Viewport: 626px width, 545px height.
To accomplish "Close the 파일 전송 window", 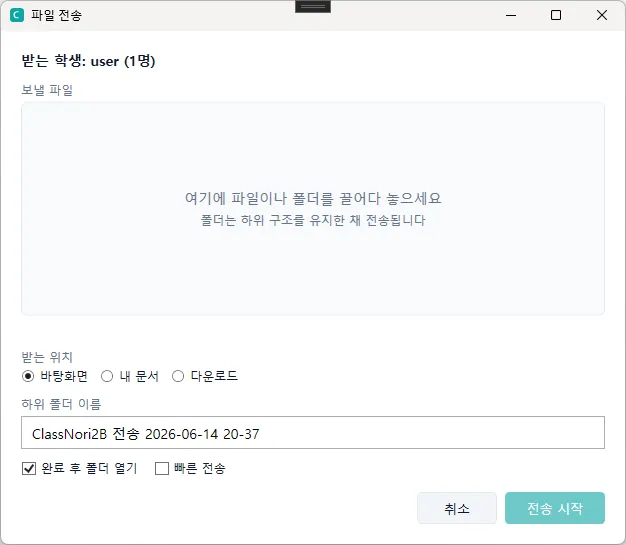I will point(602,15).
